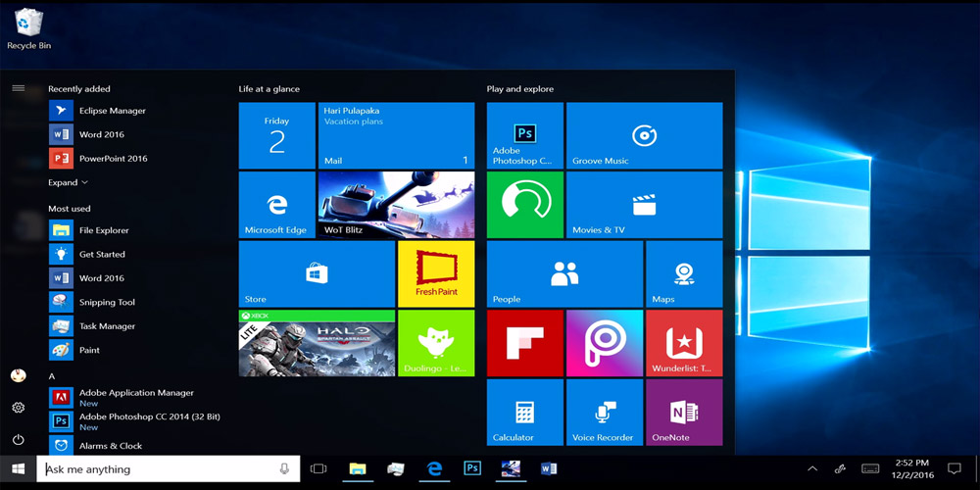Click the Life at a glance group header
The width and height of the screenshot is (980, 490).
[269, 89]
